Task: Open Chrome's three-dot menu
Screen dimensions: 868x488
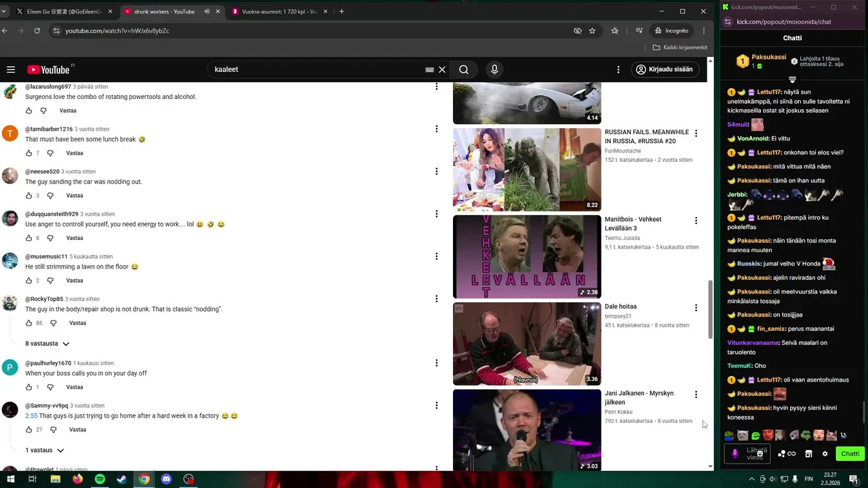Action: coord(704,30)
